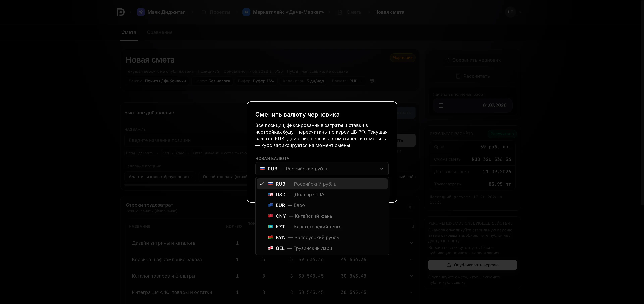
Task: Click the Новая смета page heading
Action: pos(150,60)
